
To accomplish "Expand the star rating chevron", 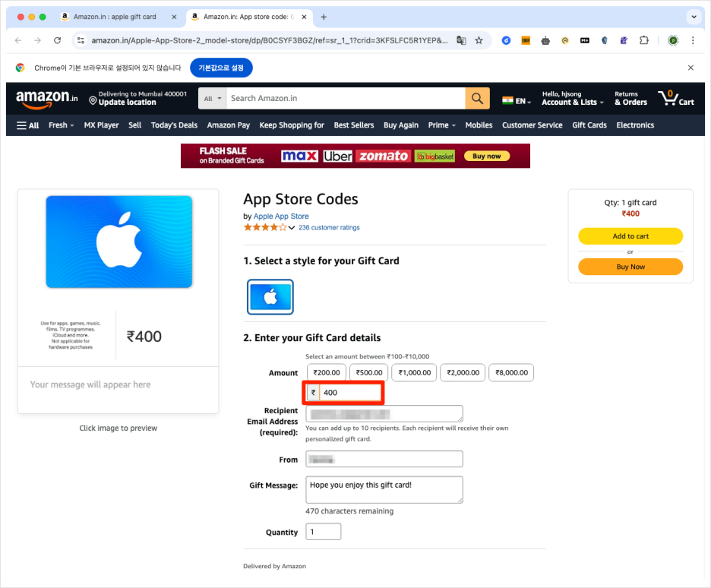I will click(292, 228).
